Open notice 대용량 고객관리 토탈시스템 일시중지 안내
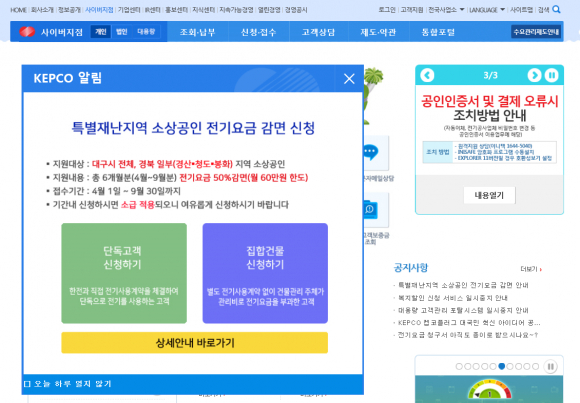Screen dimensions: 580x403 (x=463, y=310)
